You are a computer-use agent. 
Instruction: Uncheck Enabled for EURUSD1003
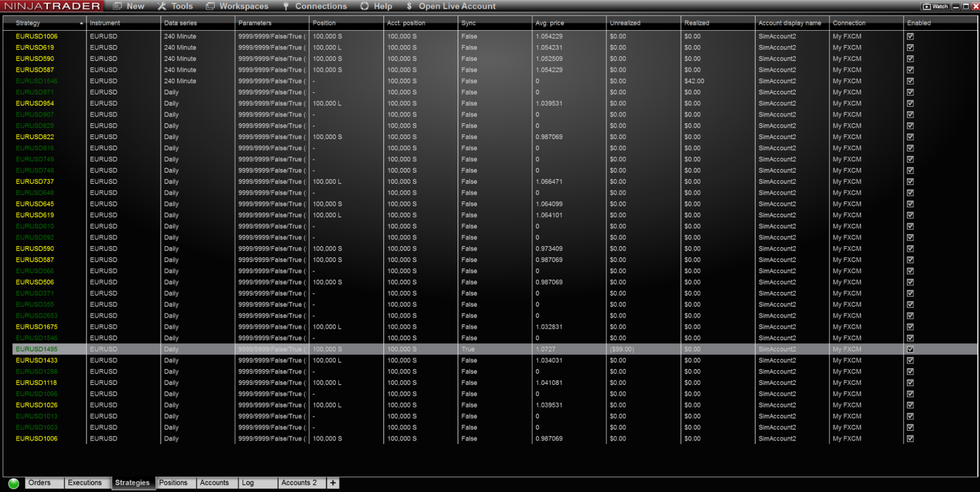910,428
